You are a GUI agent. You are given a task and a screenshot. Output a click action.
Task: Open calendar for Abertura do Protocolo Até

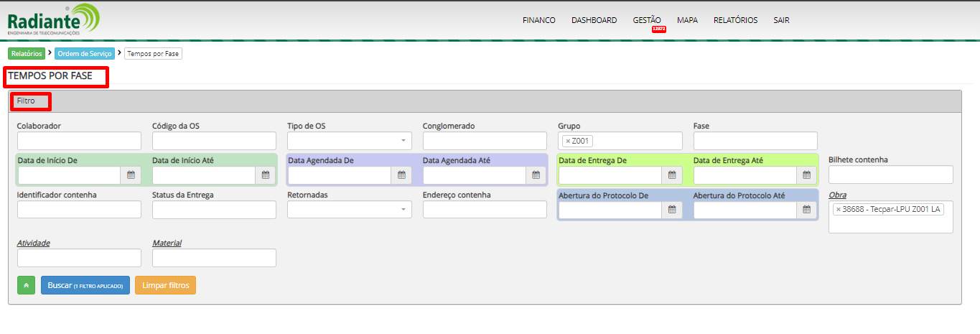806,210
